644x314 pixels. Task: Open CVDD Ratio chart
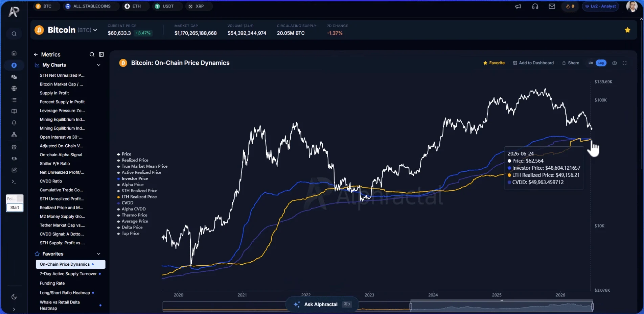(51, 181)
